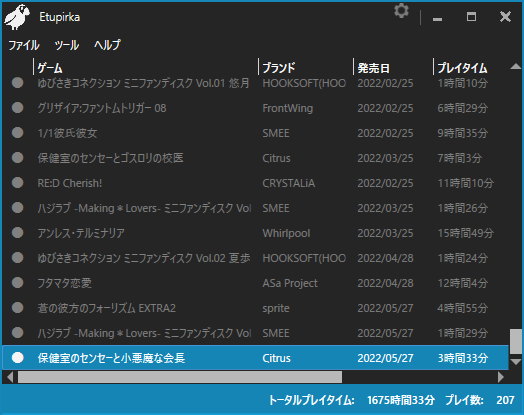Viewport: 524px width, 415px height.
Task: Click status dot for フタマタ恋愛
Action: click(x=17, y=283)
